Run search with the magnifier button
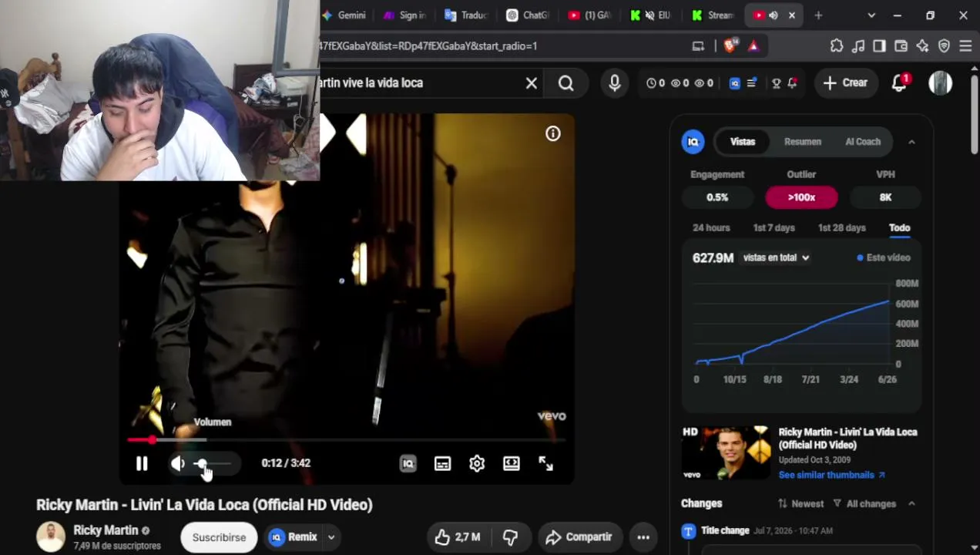Viewport: 980px width, 555px height. point(566,83)
